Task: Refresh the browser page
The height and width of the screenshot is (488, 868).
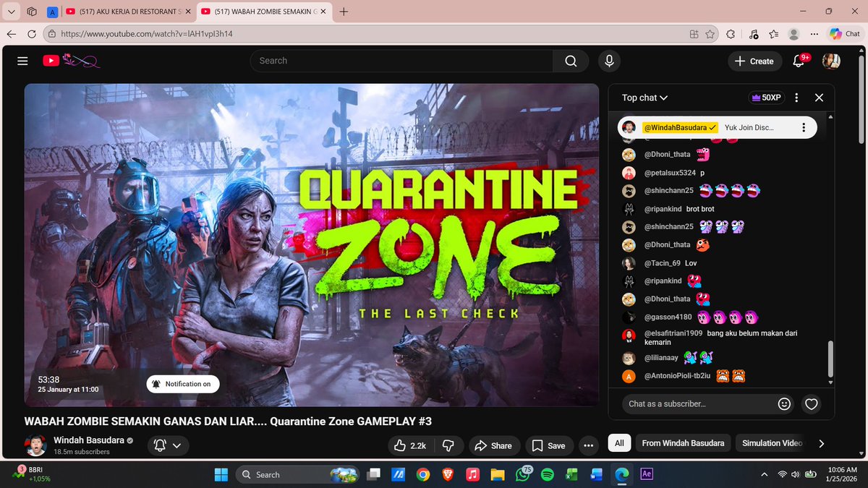Action: pos(31,34)
